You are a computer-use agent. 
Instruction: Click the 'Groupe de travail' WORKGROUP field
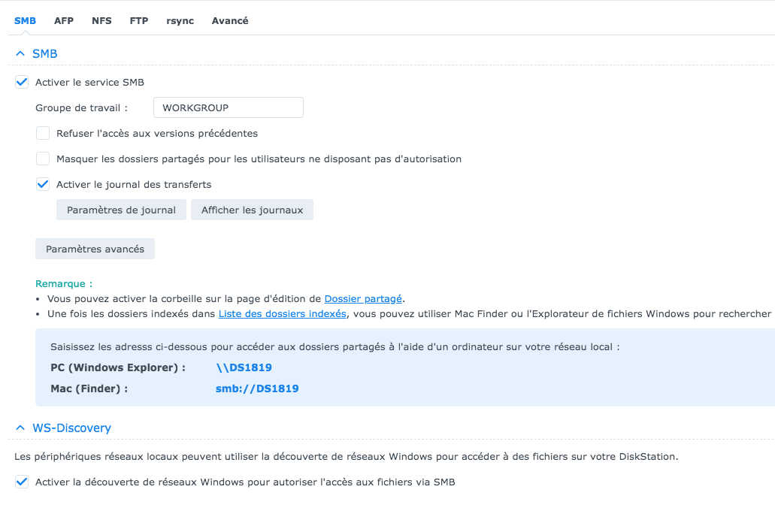[x=228, y=108]
